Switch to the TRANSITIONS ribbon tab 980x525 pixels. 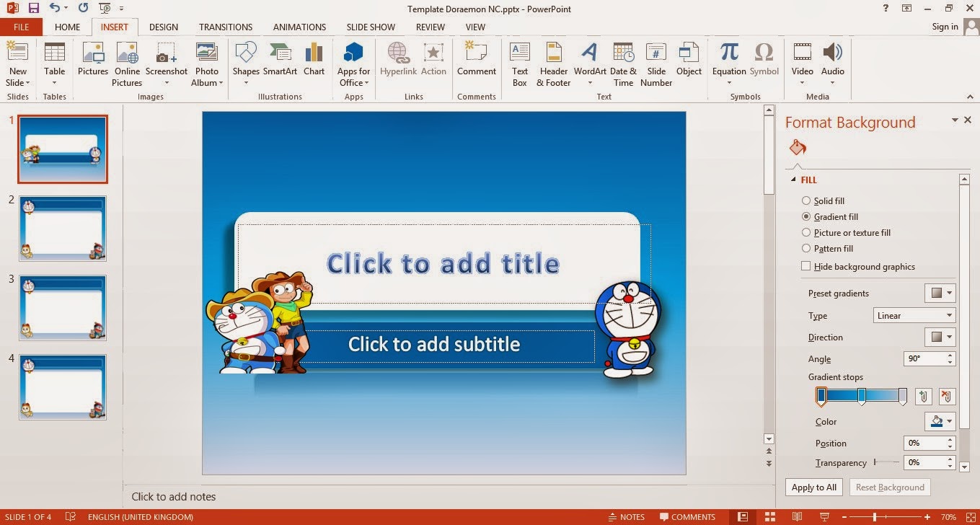click(226, 27)
